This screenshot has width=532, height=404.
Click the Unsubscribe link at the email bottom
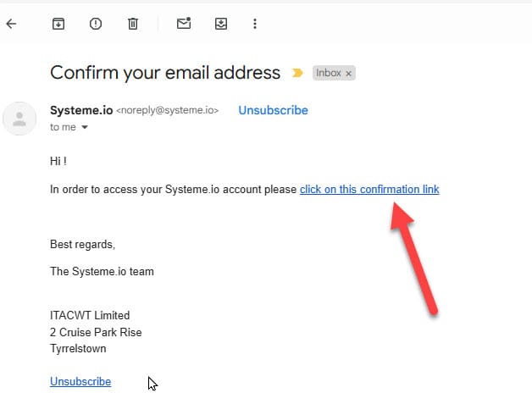pyautogui.click(x=80, y=382)
